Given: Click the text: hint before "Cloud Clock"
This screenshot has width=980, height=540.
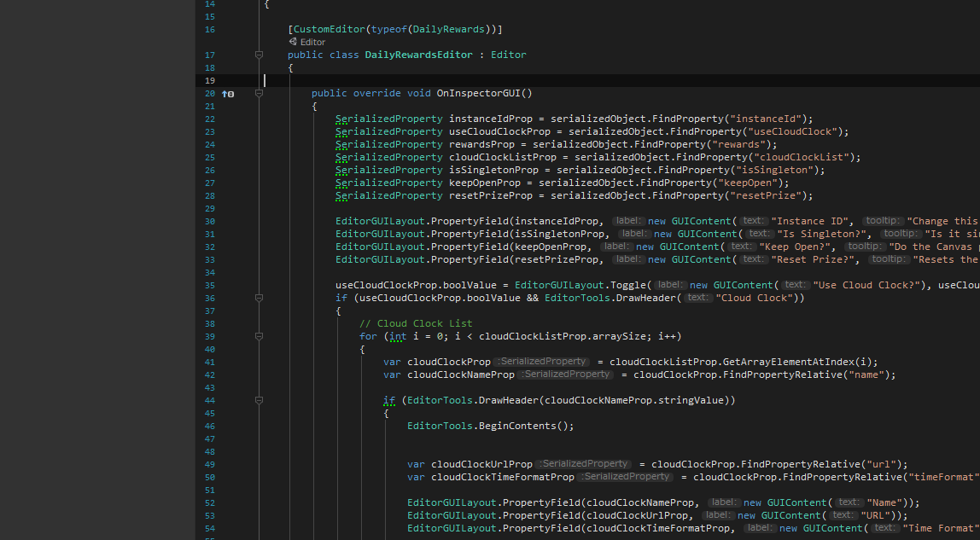Looking at the screenshot, I should (x=698, y=298).
